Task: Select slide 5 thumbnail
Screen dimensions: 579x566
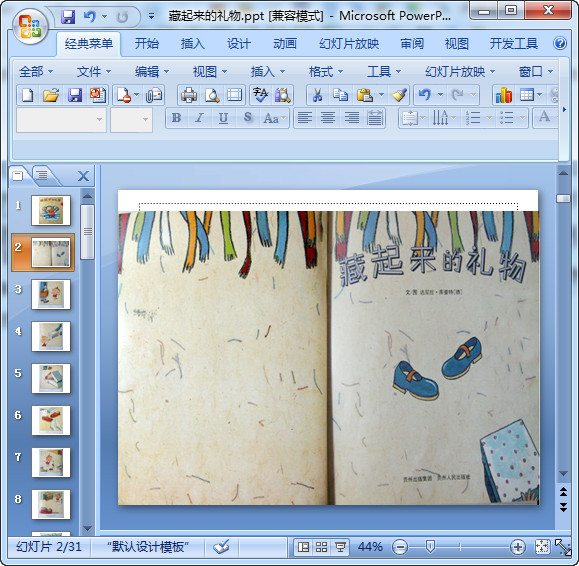Action: [x=51, y=378]
